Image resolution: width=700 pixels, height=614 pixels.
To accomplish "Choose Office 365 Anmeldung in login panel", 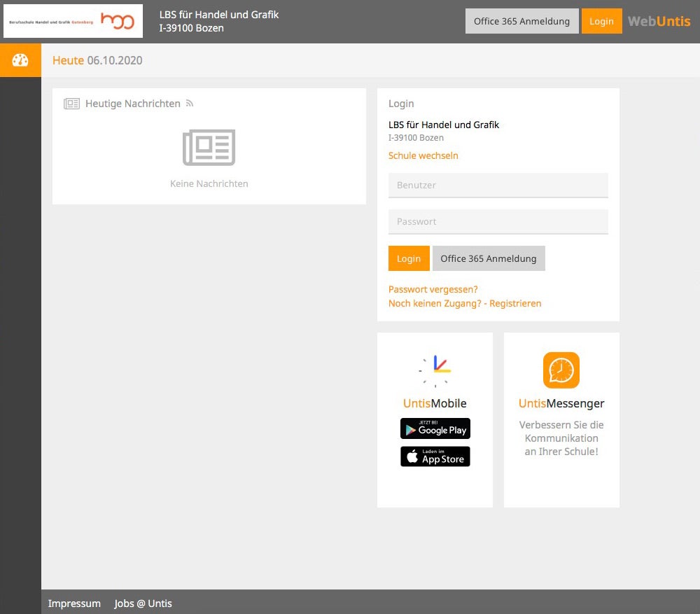I will pyautogui.click(x=489, y=258).
